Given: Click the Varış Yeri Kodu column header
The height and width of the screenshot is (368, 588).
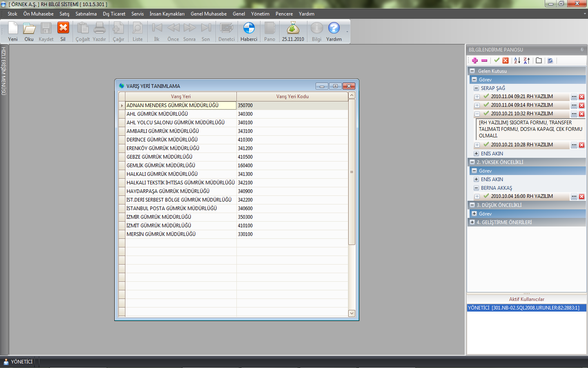Looking at the screenshot, I should [292, 96].
